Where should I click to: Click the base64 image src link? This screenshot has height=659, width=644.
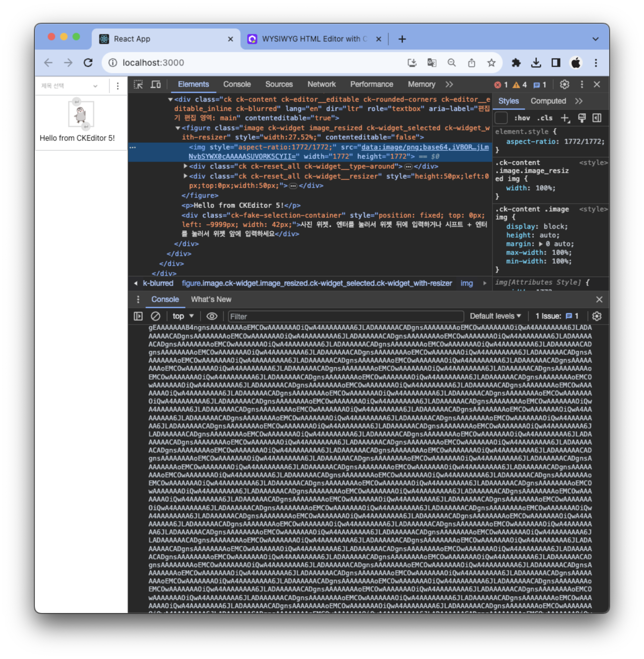(x=425, y=147)
